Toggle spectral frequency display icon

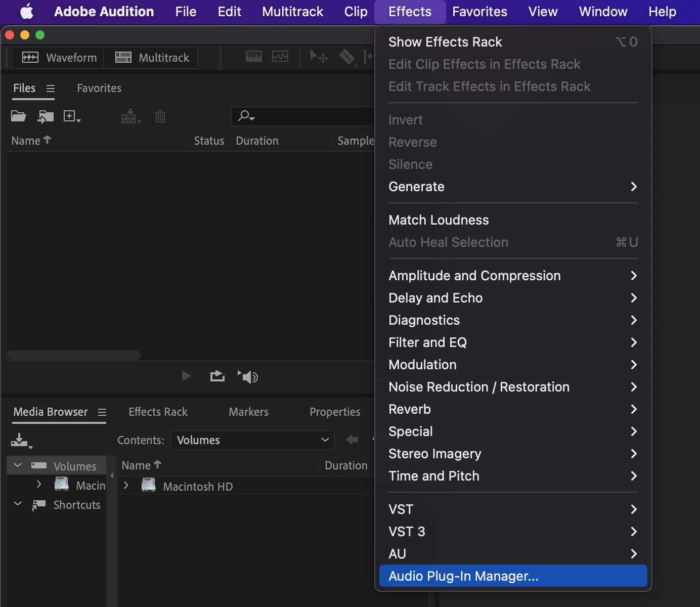[254, 57]
